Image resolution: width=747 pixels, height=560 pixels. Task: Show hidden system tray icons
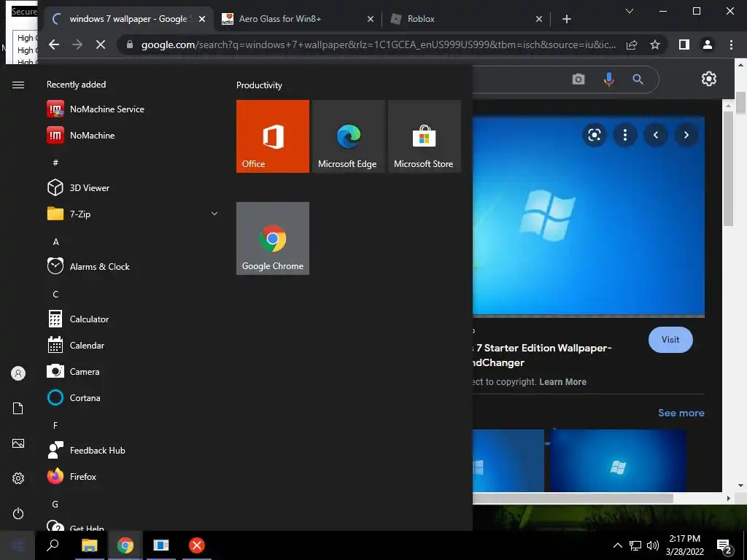click(x=617, y=545)
